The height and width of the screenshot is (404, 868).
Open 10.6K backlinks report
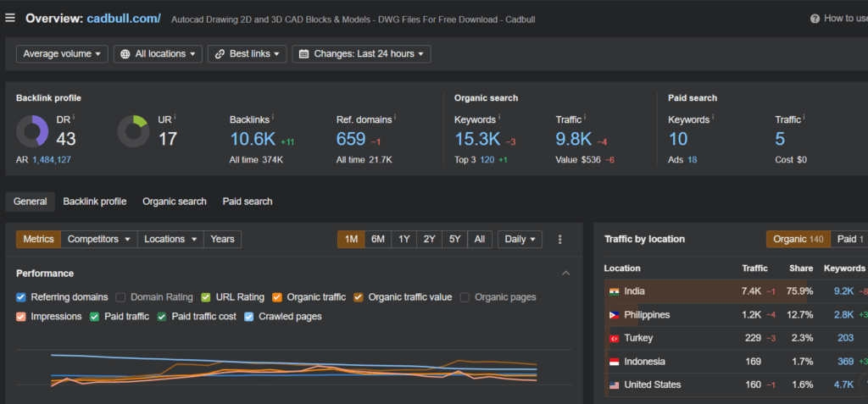tap(253, 138)
